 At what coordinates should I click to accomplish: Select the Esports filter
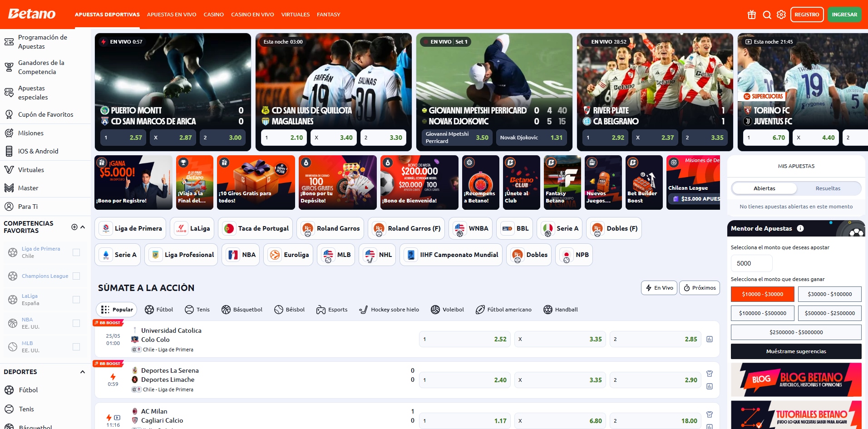pyautogui.click(x=332, y=310)
